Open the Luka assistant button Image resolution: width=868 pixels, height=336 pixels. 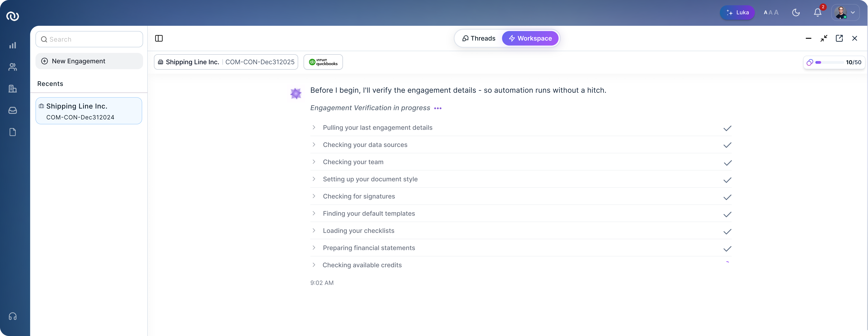click(x=737, y=12)
